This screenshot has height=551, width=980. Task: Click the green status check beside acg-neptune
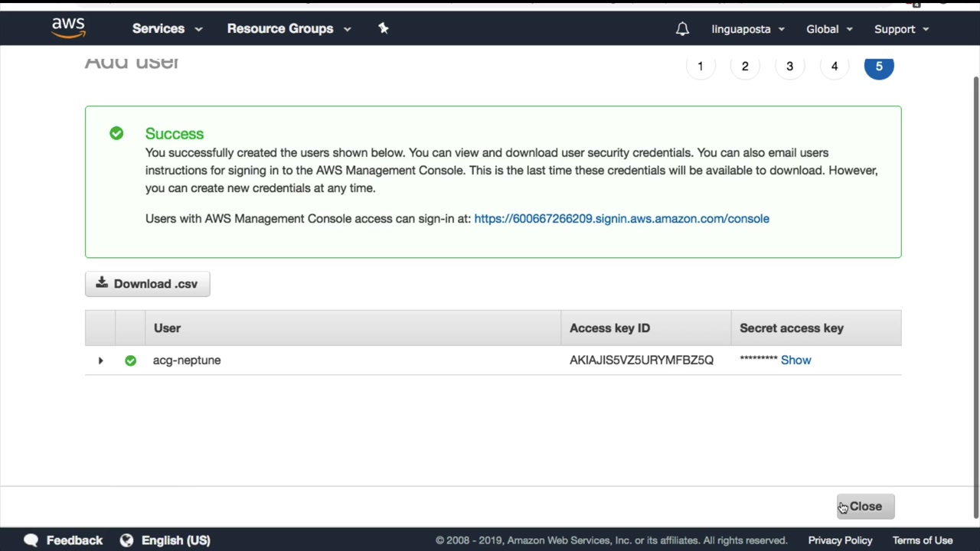(130, 360)
